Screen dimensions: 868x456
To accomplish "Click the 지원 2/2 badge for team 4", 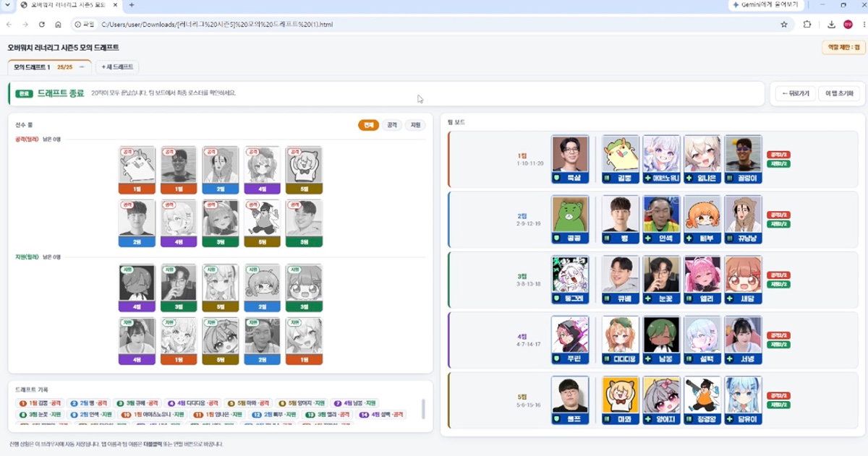I will [778, 345].
